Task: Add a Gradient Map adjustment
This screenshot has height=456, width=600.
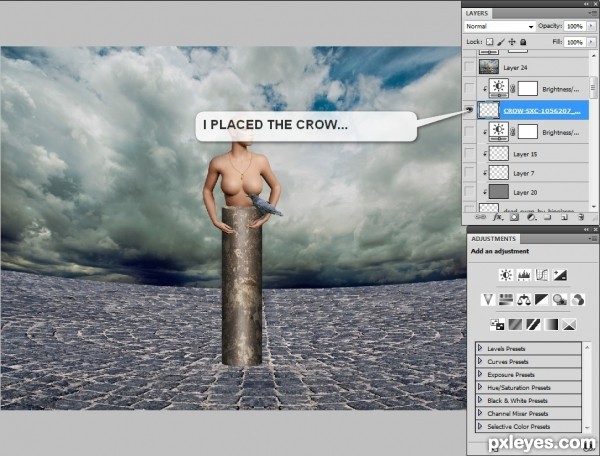Action: [551, 324]
